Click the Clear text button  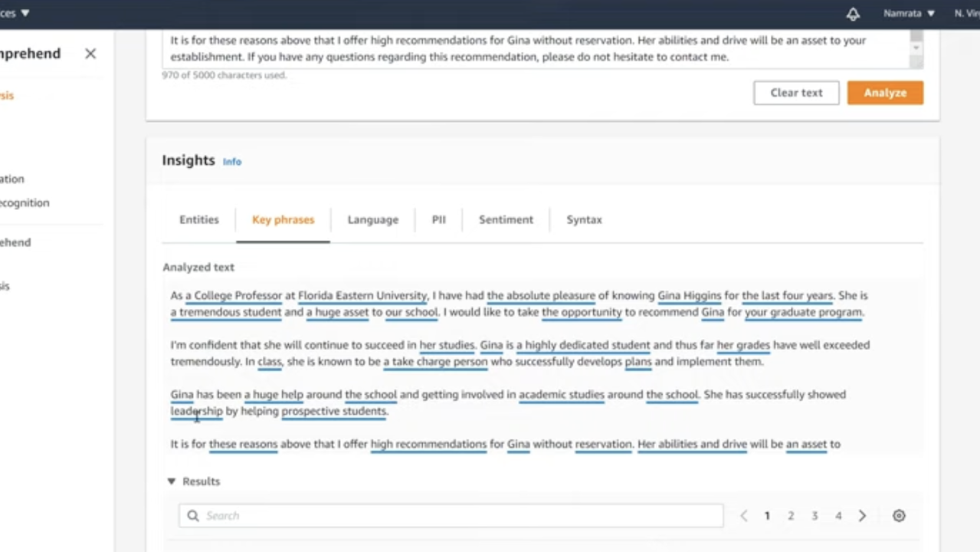pos(796,92)
